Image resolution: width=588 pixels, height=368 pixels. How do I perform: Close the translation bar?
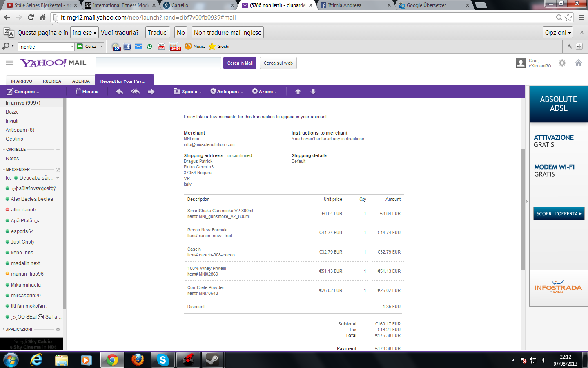tap(582, 32)
